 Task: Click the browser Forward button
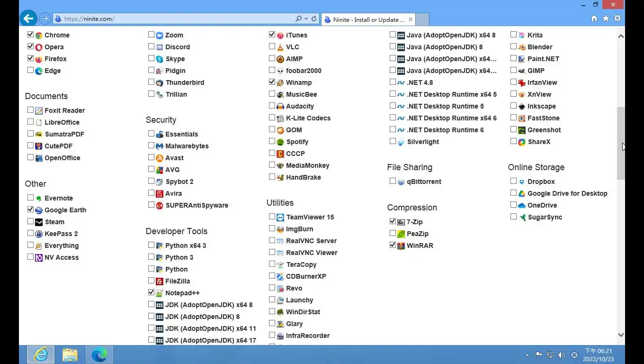pyautogui.click(x=45, y=19)
